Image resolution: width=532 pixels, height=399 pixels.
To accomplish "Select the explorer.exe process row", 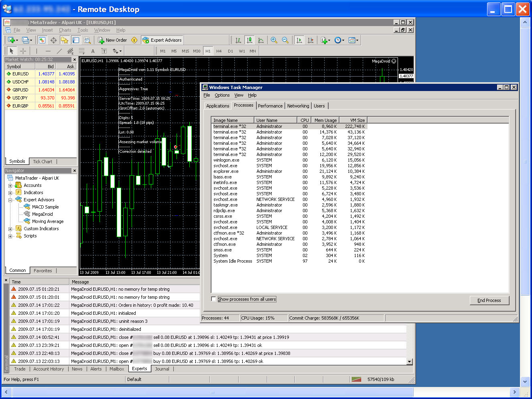I will 290,171.
